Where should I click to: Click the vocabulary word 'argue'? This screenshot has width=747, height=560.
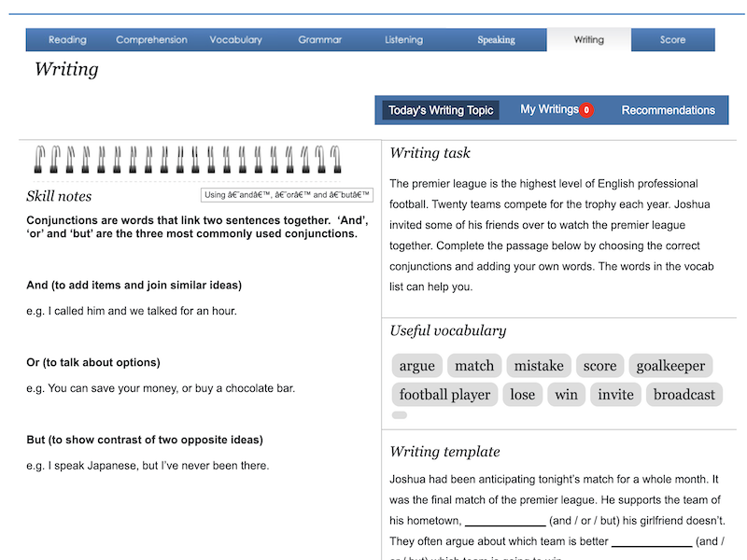[x=416, y=366]
